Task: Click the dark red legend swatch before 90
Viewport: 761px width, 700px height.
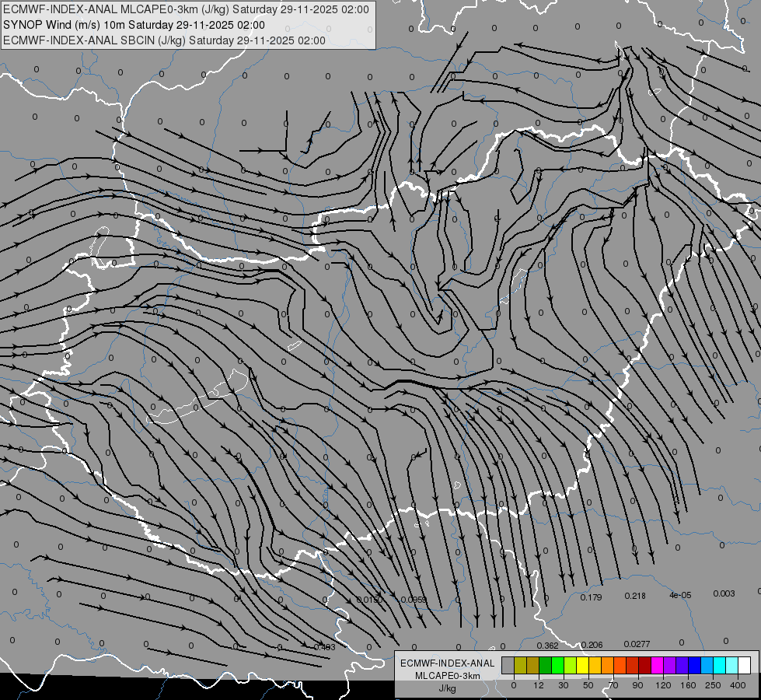Action: coord(645,665)
